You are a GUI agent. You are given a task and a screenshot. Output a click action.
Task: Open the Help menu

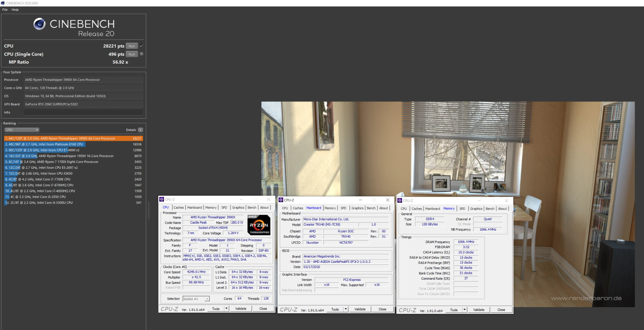(15, 10)
